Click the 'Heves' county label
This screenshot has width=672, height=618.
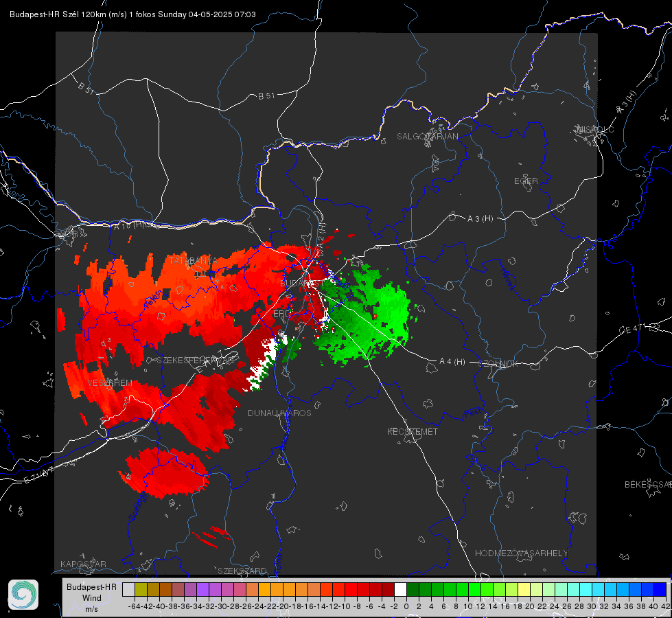click(x=508, y=278)
